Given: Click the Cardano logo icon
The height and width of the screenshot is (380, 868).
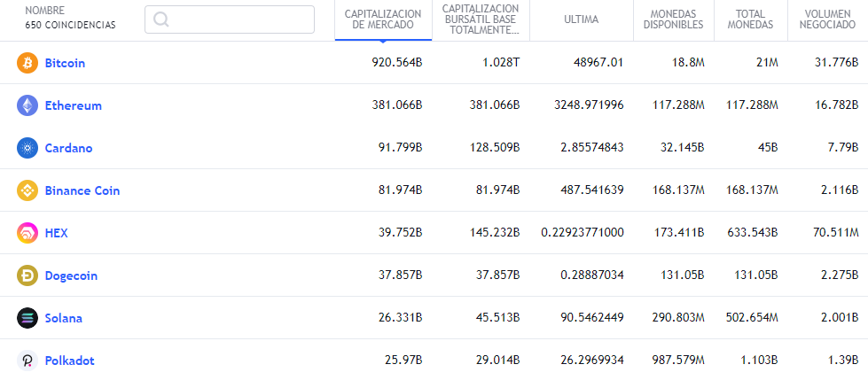Looking at the screenshot, I should pyautogui.click(x=27, y=148).
